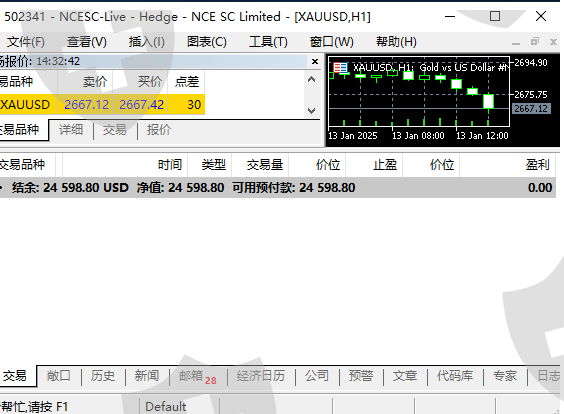Switch to 交易 tab in market watch
Viewport: 564px width, 414px height.
tap(115, 130)
